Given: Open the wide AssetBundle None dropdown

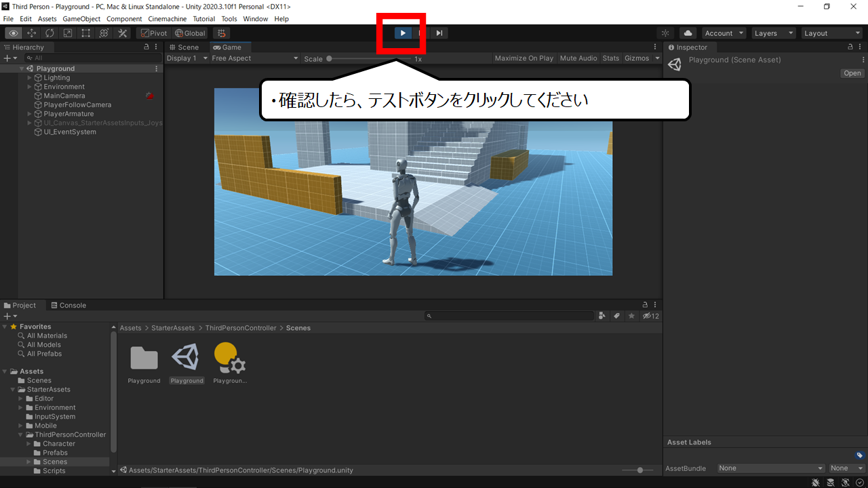Looking at the screenshot, I should pyautogui.click(x=771, y=468).
